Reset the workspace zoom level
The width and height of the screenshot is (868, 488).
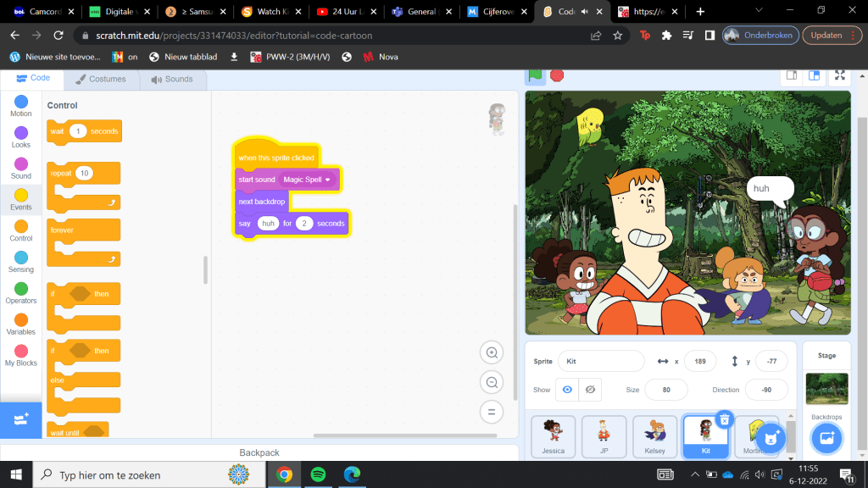pos(491,413)
